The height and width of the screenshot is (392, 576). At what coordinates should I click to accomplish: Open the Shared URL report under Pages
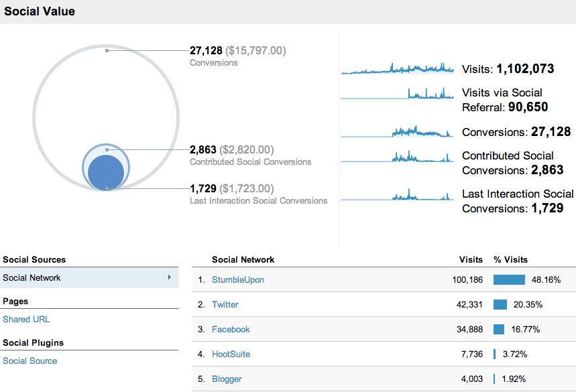pos(26,319)
